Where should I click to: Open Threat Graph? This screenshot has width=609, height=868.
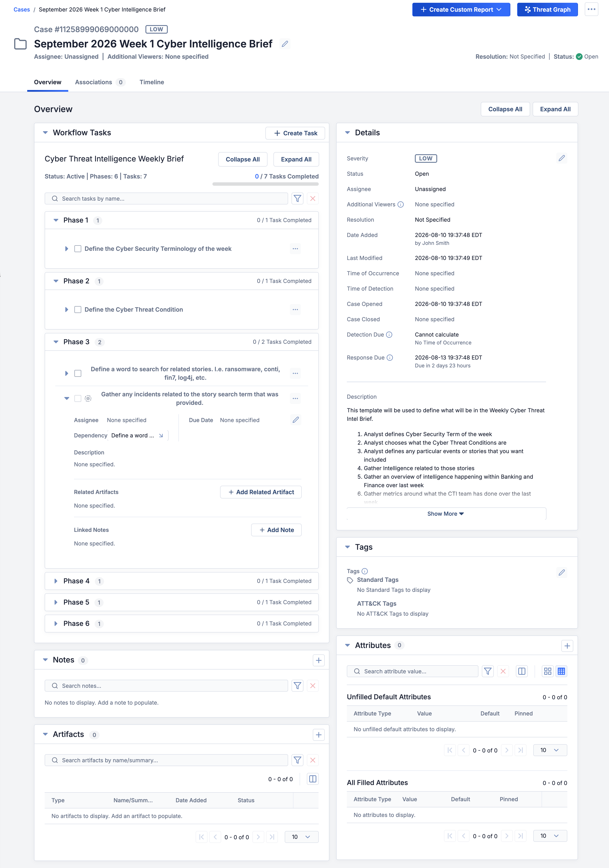pos(547,9)
